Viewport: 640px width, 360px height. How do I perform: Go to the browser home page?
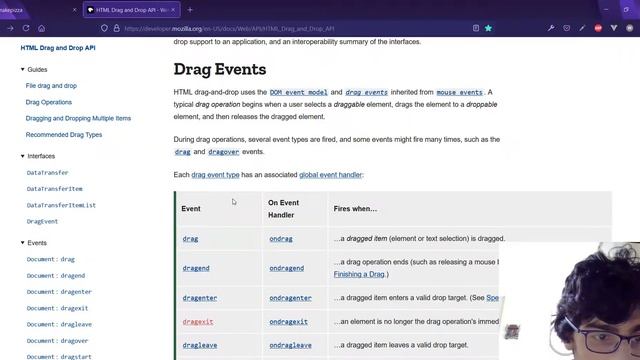42,28
